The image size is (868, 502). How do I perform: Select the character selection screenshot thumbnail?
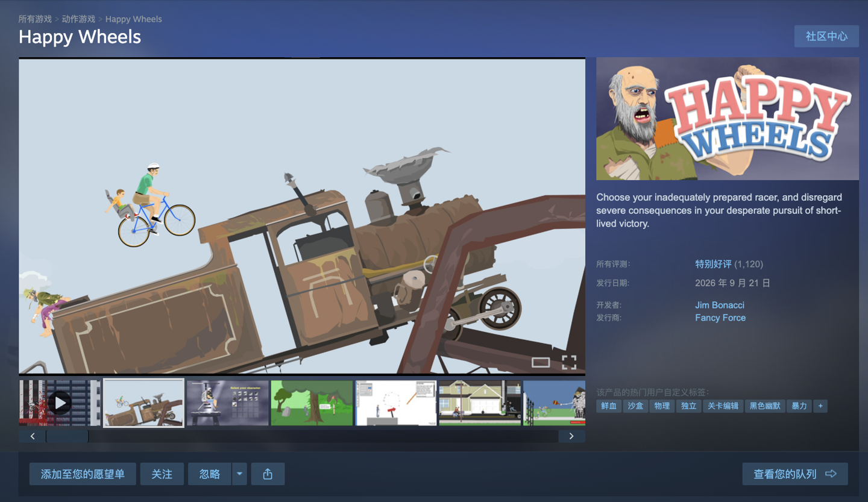coord(228,403)
